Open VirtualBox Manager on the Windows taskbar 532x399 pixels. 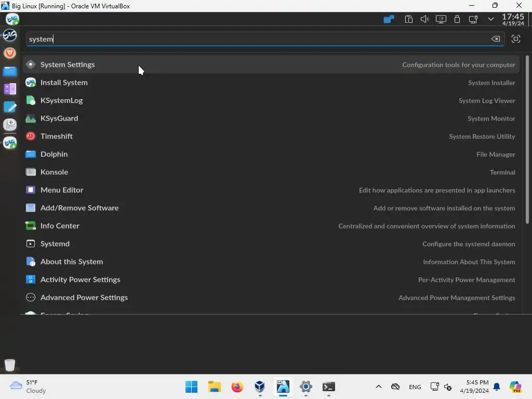pos(260,387)
